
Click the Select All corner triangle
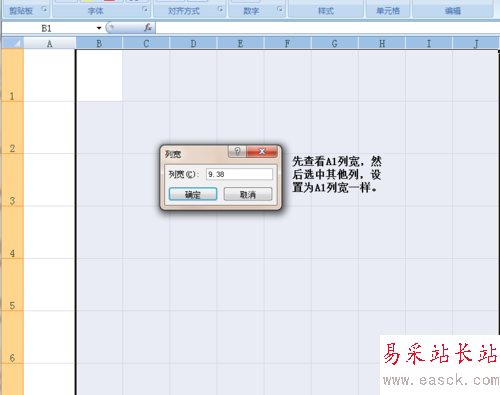click(13, 43)
